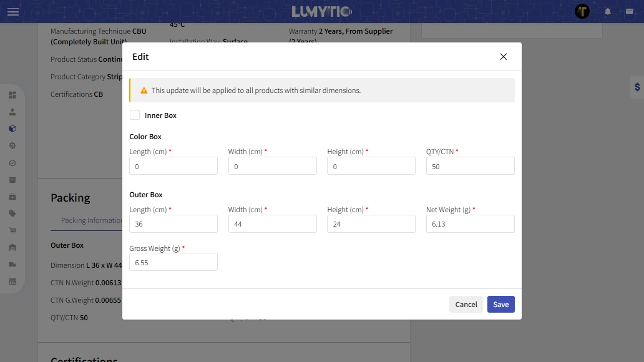Open the mail envelope icon
This screenshot has height=362, width=644.
(x=629, y=12)
